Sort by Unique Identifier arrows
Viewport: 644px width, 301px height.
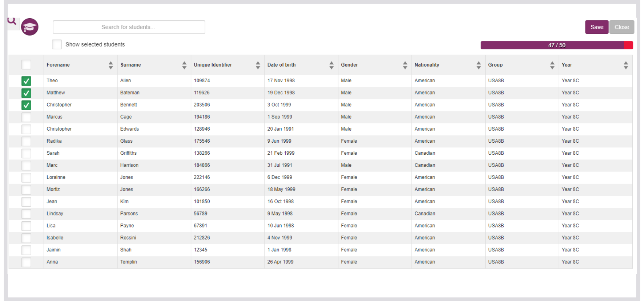click(258, 65)
